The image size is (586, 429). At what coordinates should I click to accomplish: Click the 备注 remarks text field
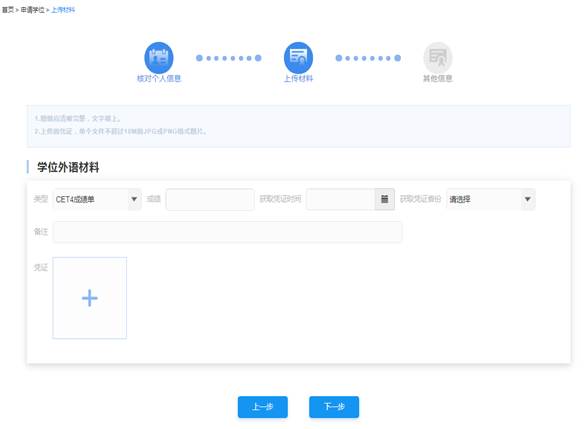[x=228, y=232]
